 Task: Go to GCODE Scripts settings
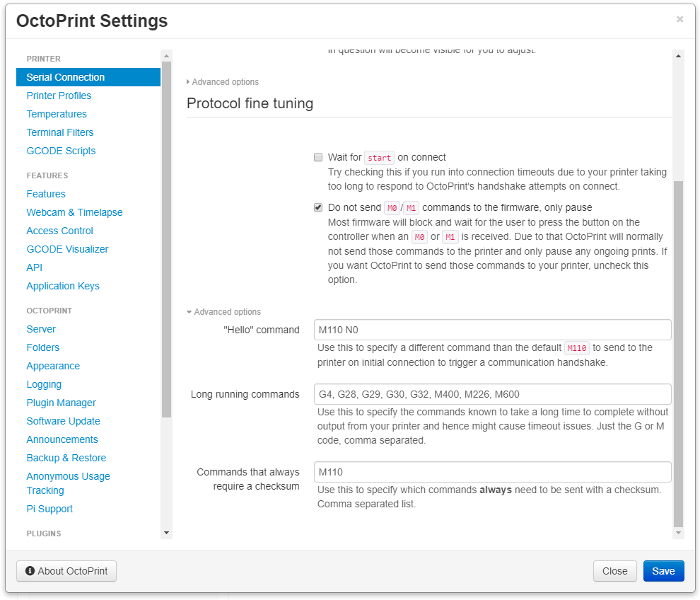pos(61,150)
